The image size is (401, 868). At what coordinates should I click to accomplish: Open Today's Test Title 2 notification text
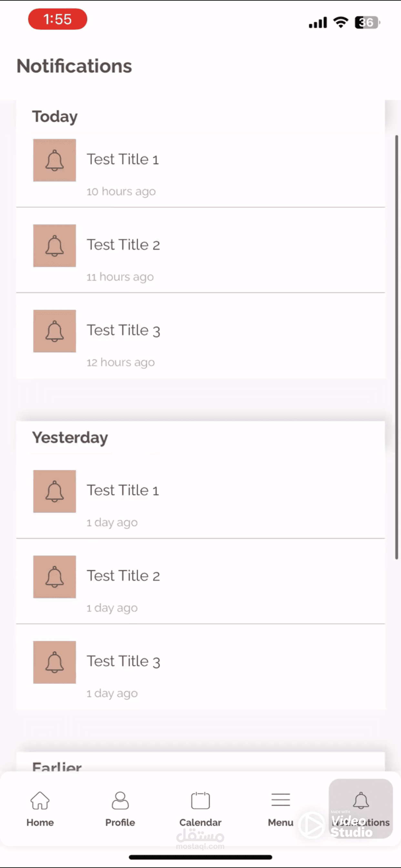[123, 245]
